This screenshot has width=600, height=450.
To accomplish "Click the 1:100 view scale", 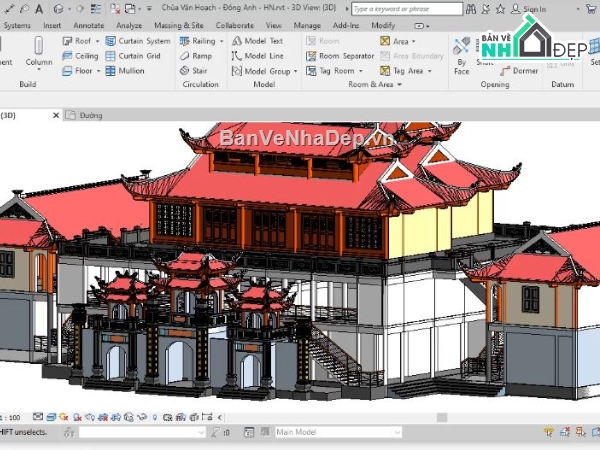I will pos(12,416).
